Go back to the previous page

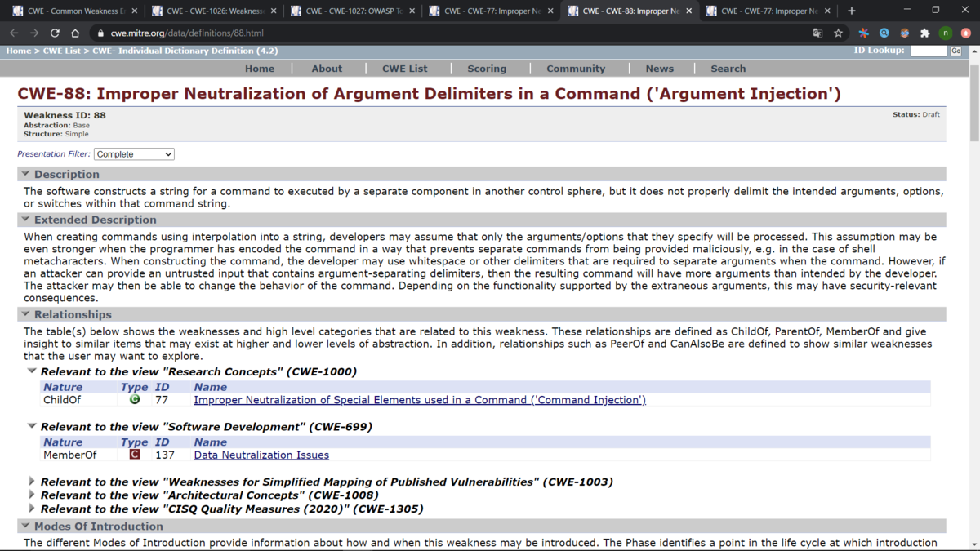point(14,33)
